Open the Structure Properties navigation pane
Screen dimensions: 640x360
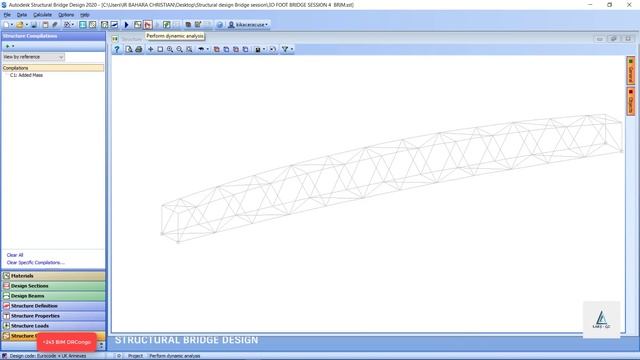[53, 316]
